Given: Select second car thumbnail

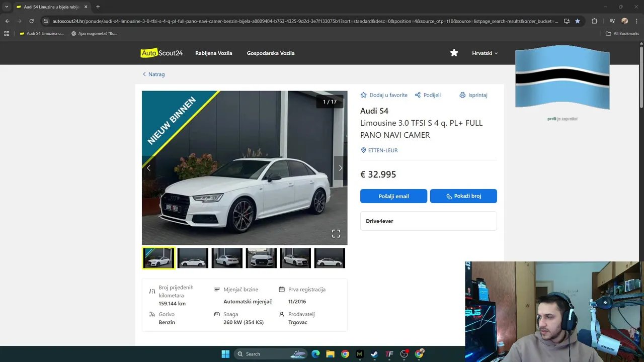Looking at the screenshot, I should point(193,258).
